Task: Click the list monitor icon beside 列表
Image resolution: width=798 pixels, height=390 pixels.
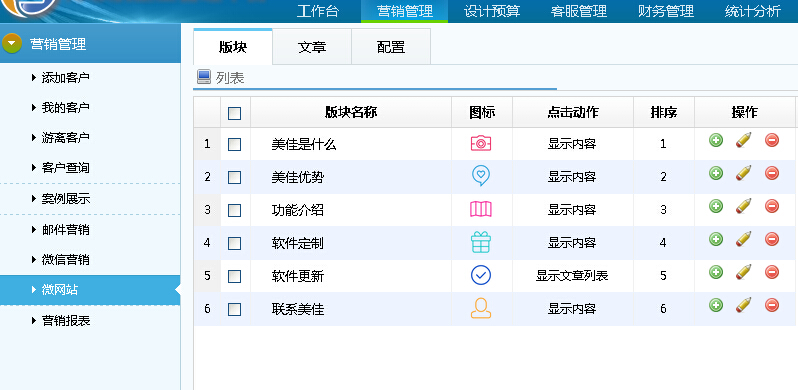Action: click(204, 77)
